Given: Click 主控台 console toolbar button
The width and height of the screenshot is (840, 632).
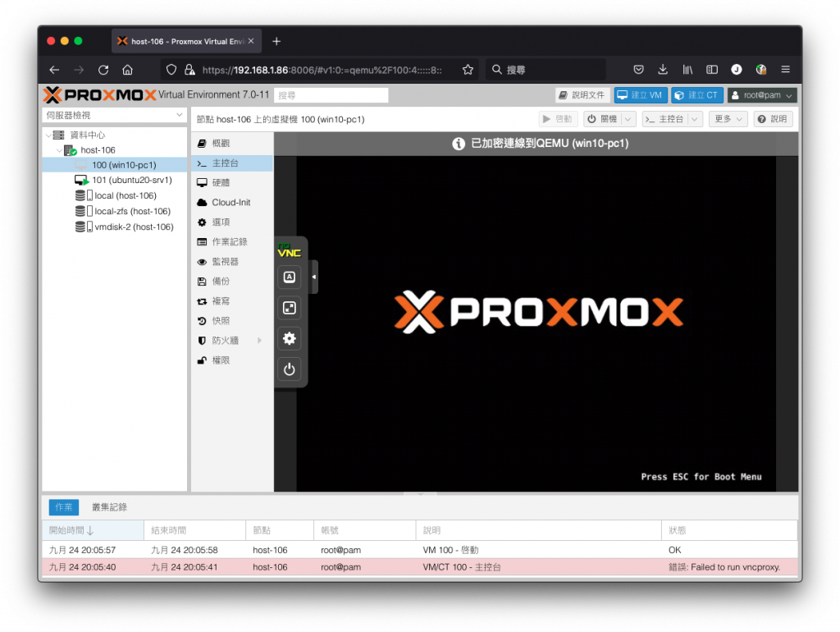Looking at the screenshot, I should point(664,119).
